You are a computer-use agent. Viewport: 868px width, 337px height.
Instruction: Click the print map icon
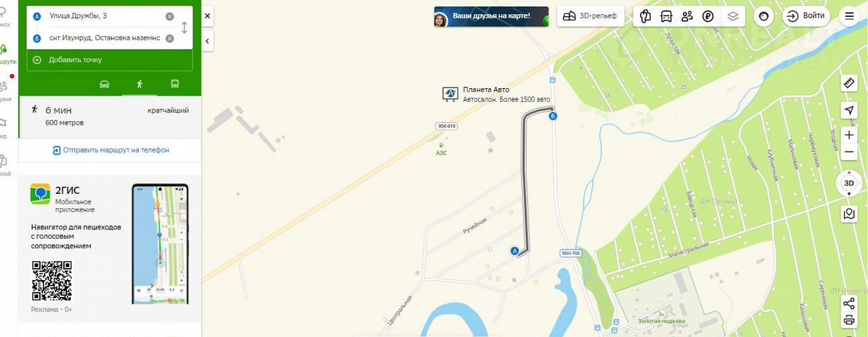point(849,320)
